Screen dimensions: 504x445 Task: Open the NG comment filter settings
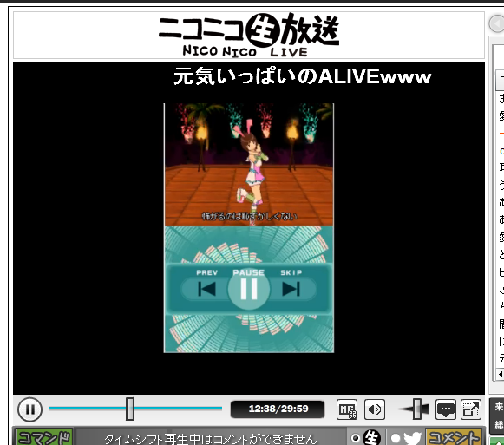pos(347,409)
